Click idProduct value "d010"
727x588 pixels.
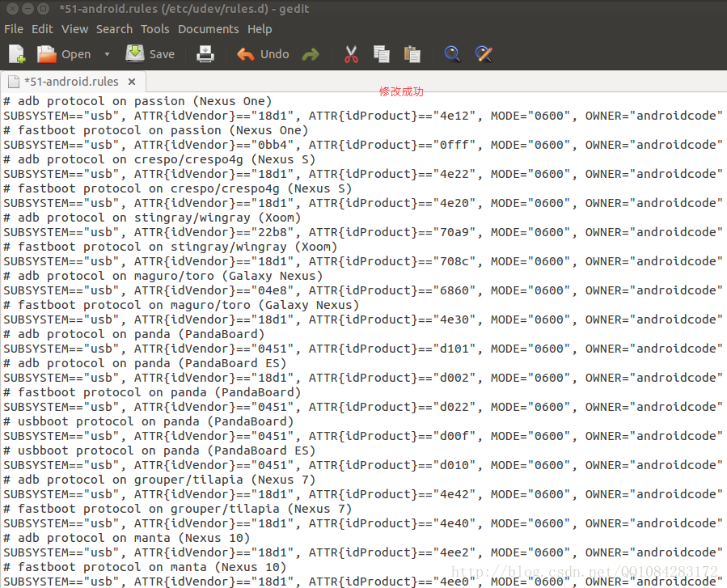[x=454, y=465]
